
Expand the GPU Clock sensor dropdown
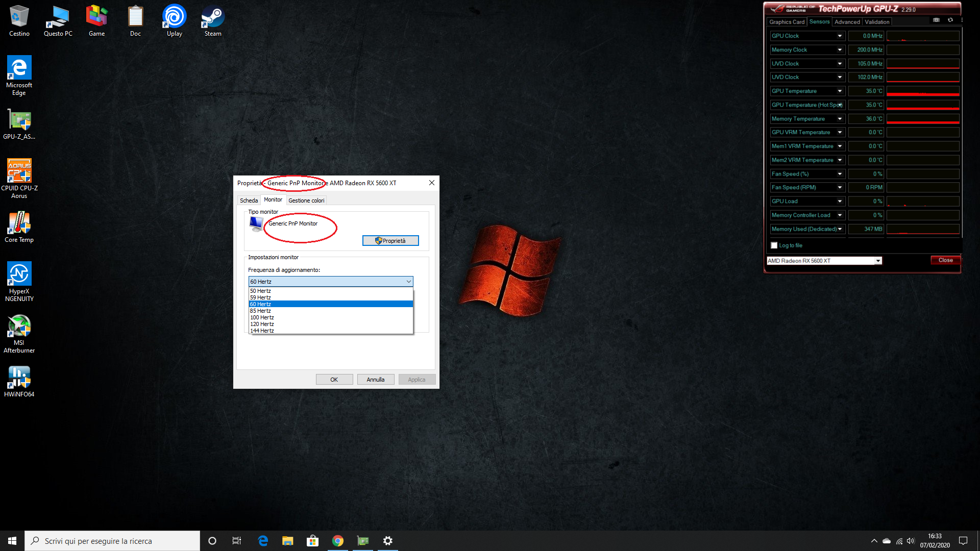click(840, 36)
